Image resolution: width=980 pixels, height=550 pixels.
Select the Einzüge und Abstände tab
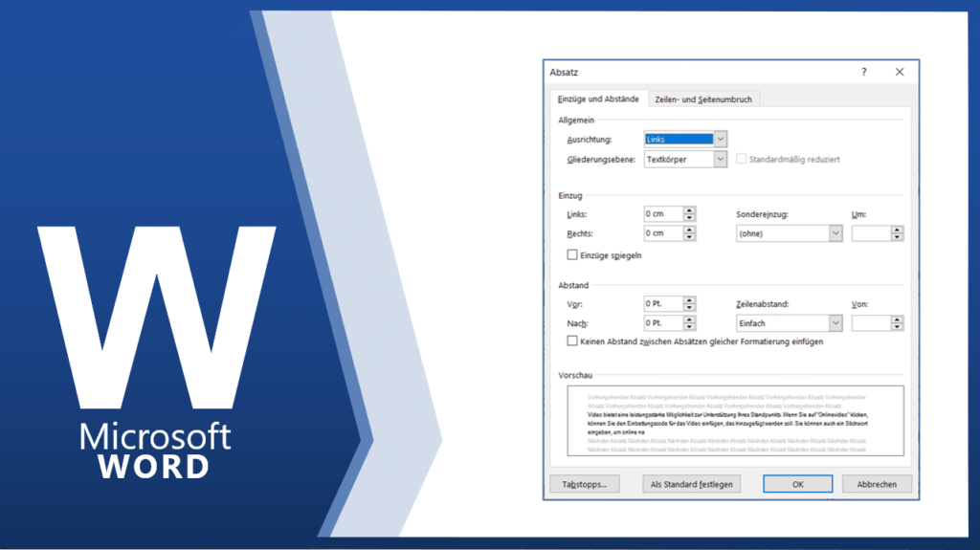(x=598, y=99)
